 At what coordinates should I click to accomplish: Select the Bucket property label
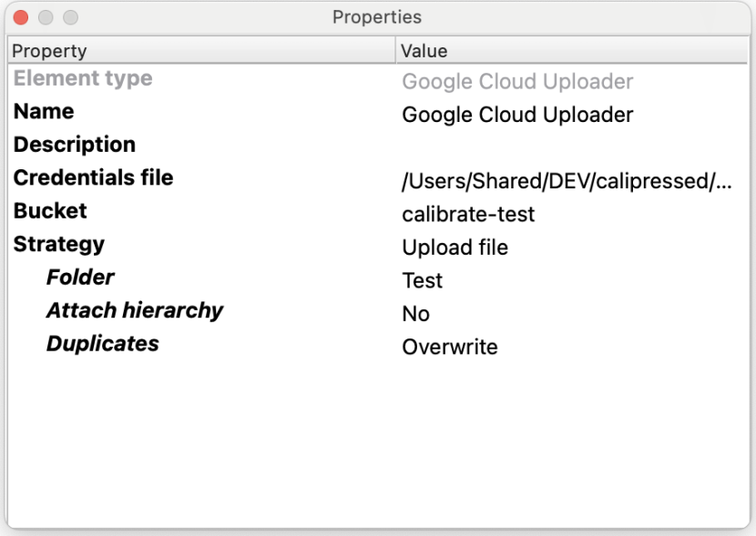[50, 211]
